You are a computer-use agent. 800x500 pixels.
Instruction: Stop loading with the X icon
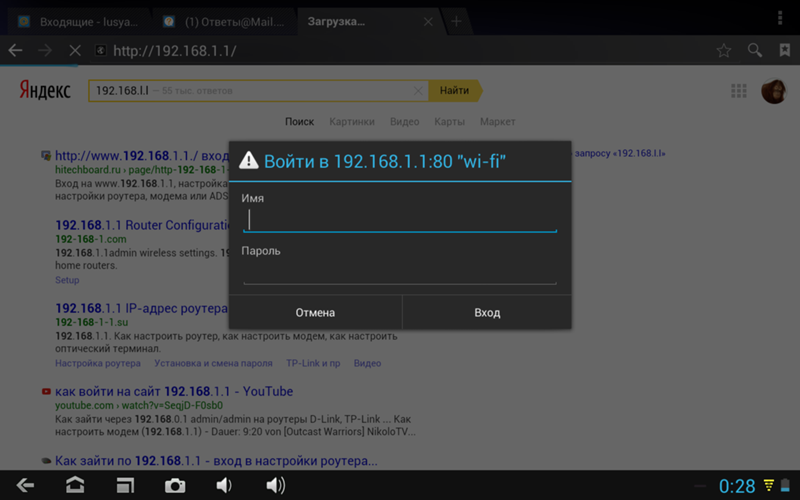click(74, 51)
